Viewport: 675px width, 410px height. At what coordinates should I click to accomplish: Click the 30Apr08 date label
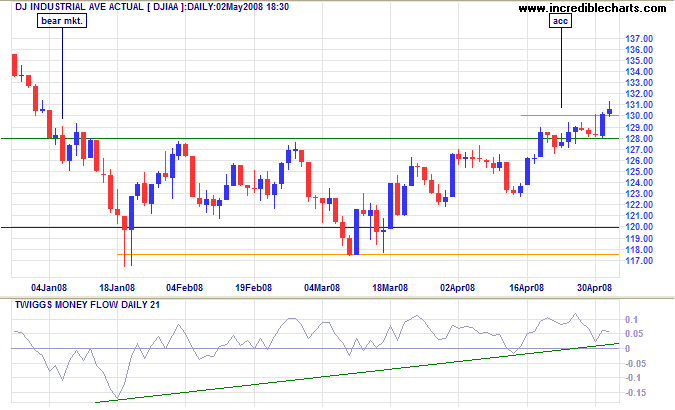(x=594, y=288)
